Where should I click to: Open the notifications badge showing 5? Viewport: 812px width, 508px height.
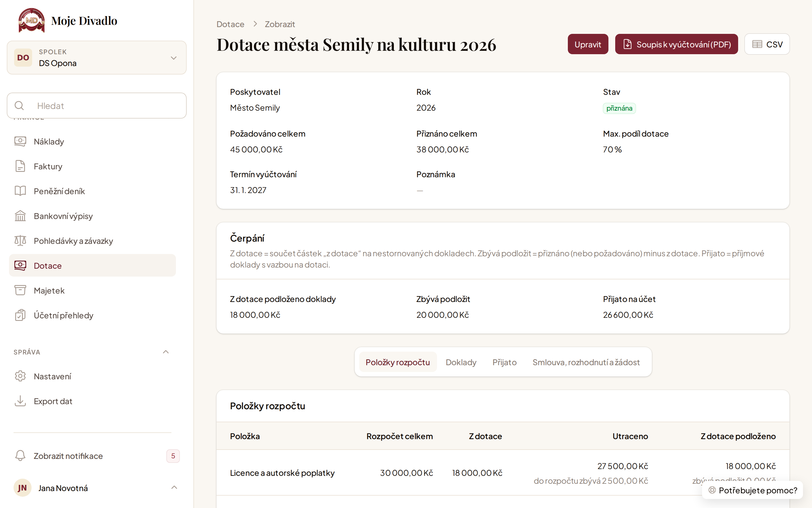(173, 456)
